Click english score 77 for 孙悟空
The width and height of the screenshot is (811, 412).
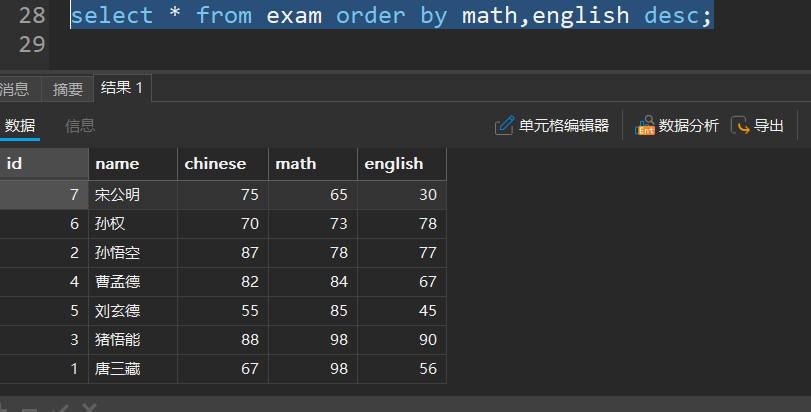pyautogui.click(x=402, y=253)
